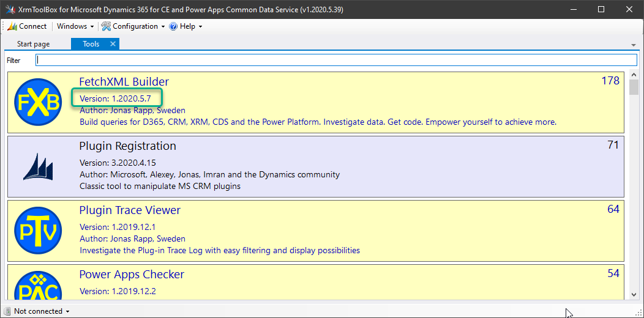Viewport: 644px width, 318px height.
Task: Open the Not connected status dropdown
Action: [x=42, y=311]
